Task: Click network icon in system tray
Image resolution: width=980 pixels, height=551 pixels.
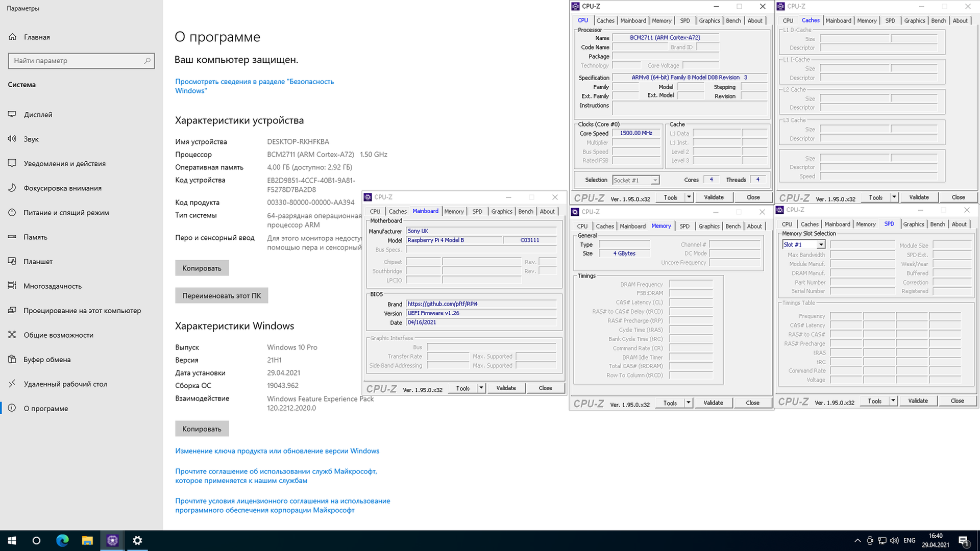Action: pyautogui.click(x=882, y=541)
